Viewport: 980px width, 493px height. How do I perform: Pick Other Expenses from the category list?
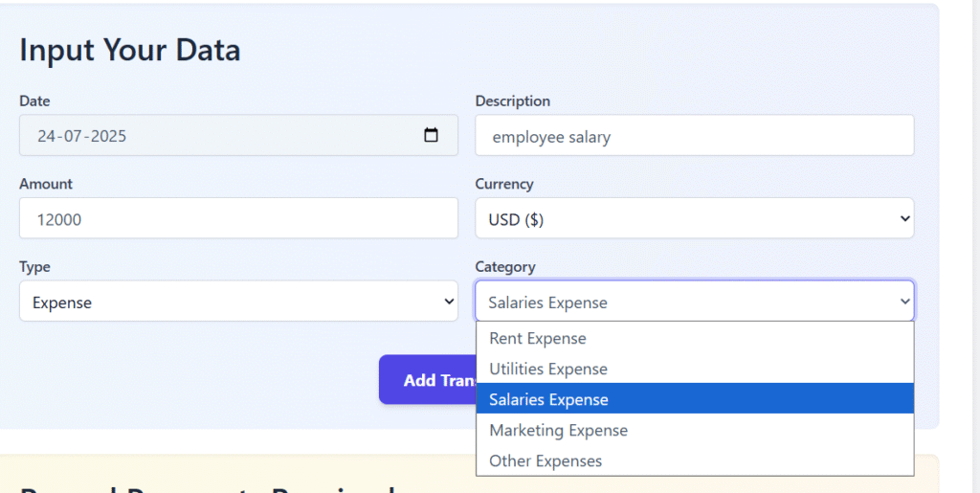pyautogui.click(x=695, y=460)
